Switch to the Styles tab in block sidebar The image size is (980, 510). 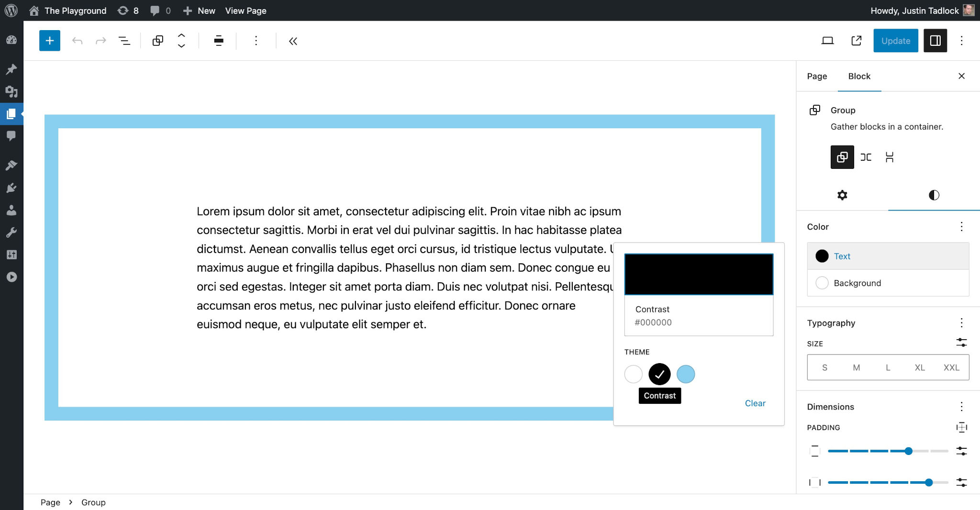point(933,195)
